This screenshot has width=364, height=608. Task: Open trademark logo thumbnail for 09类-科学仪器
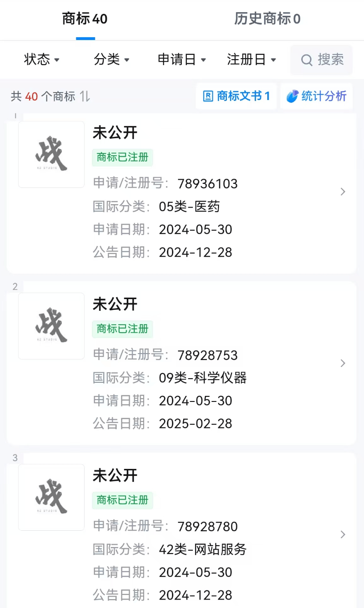pyautogui.click(x=52, y=326)
